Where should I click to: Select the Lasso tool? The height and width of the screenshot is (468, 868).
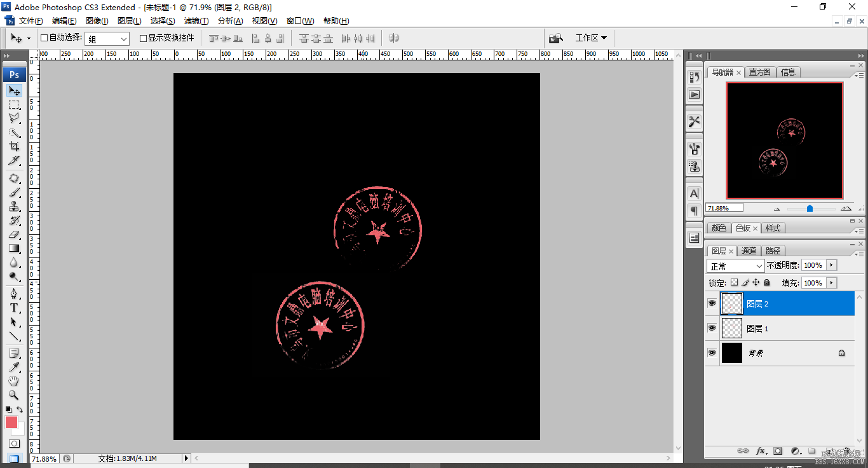coord(14,118)
